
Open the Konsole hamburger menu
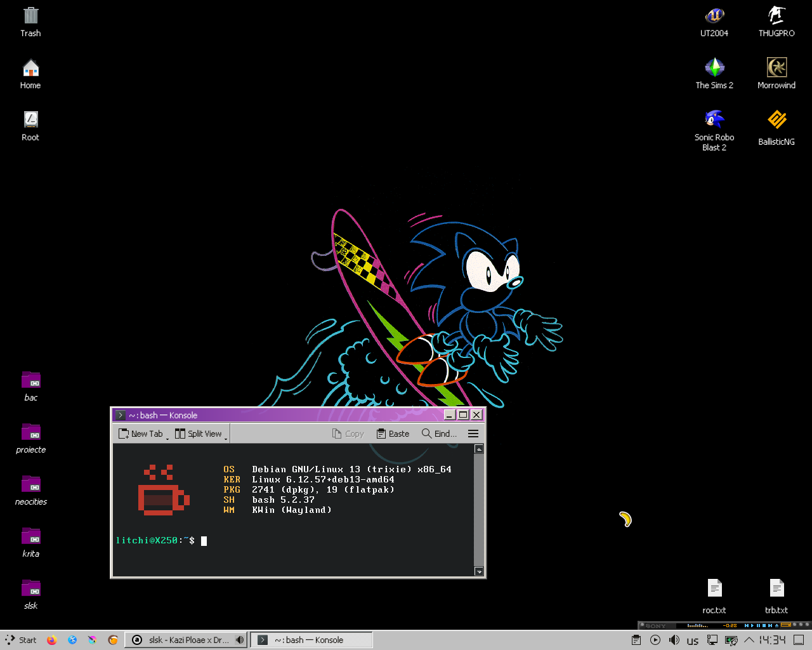tap(473, 434)
